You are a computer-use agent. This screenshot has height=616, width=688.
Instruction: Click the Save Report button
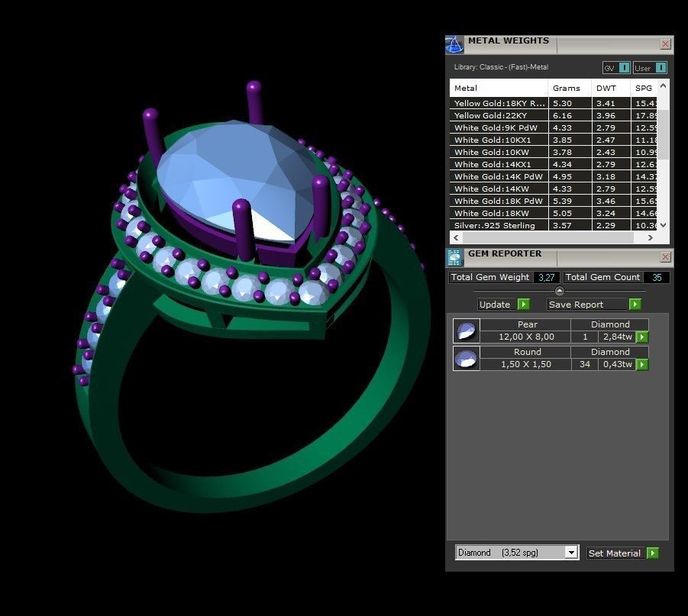[x=587, y=305]
